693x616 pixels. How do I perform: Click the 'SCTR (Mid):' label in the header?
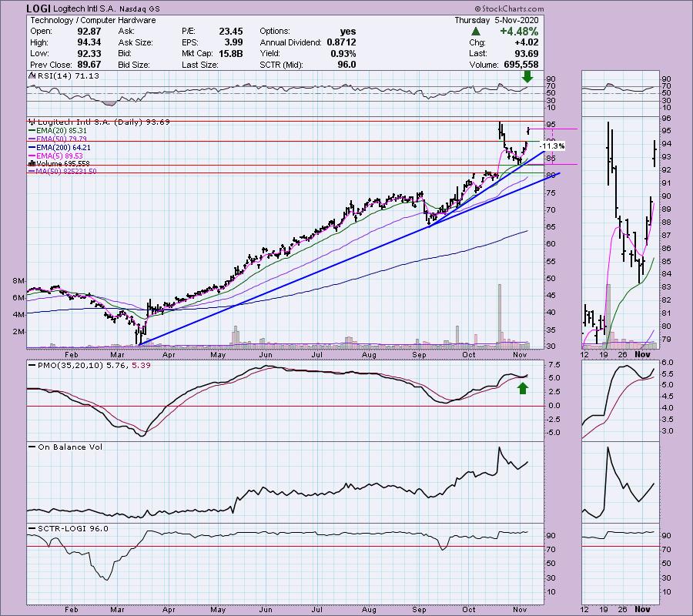coord(281,65)
